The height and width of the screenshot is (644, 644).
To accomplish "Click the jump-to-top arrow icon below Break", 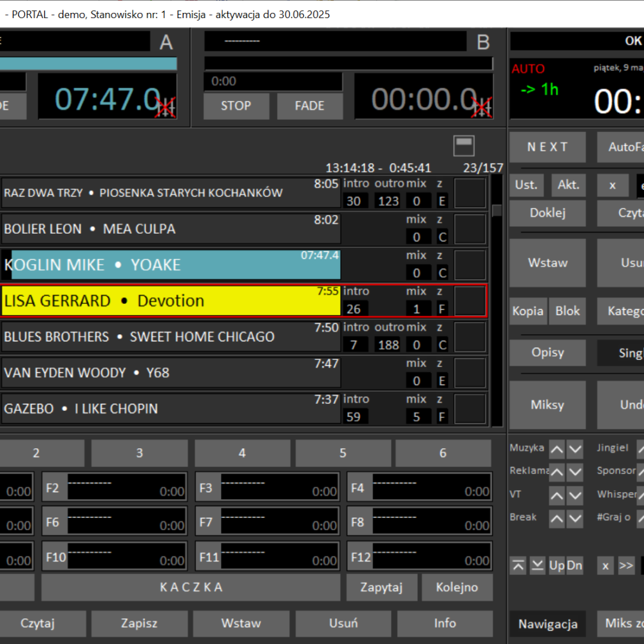I will [518, 565].
